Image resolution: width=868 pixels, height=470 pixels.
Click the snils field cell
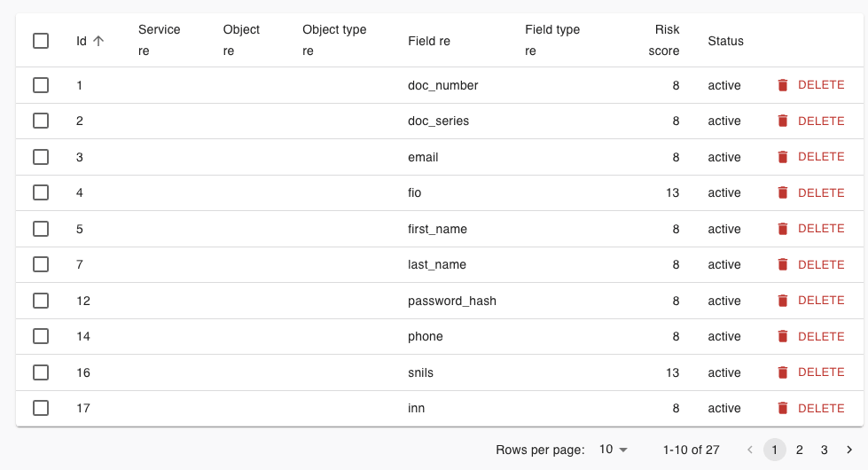tap(421, 372)
